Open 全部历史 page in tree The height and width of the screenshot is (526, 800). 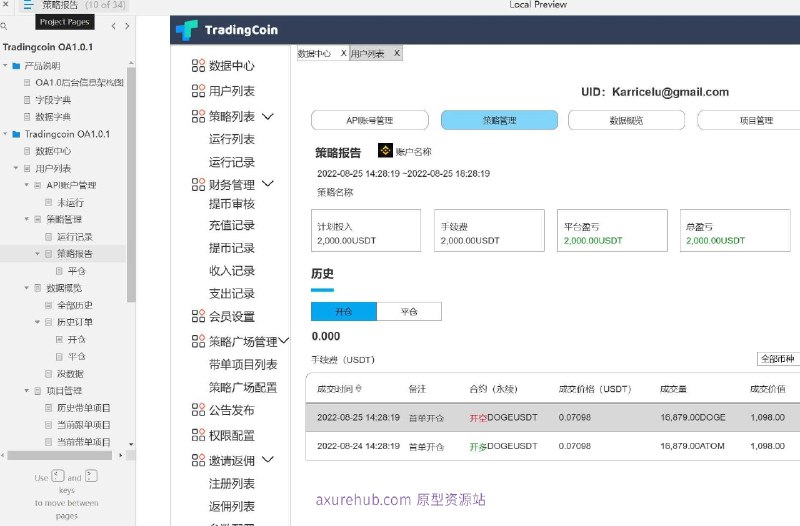click(74, 305)
